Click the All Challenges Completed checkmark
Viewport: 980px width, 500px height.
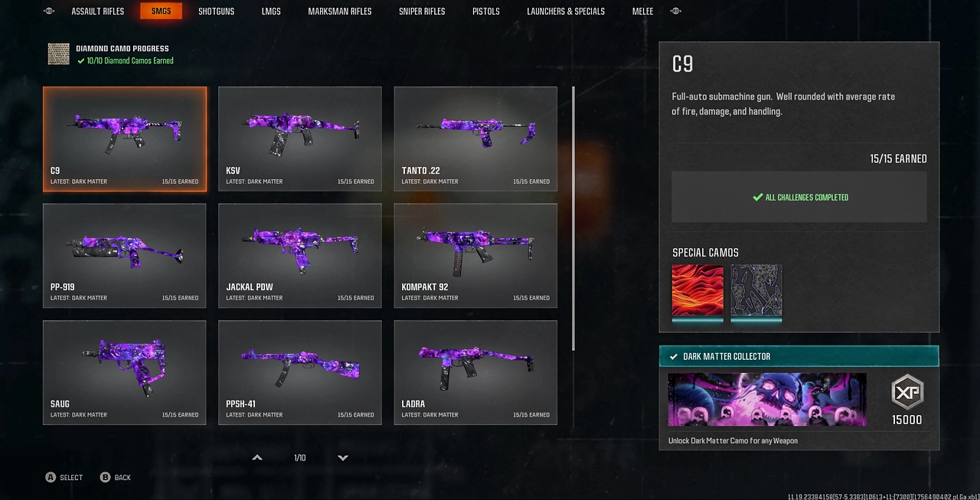click(x=758, y=197)
